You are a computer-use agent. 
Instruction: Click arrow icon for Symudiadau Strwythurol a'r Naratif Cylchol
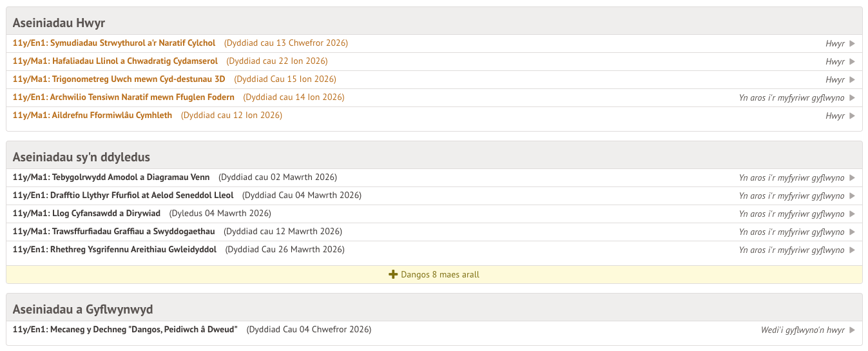(x=852, y=44)
